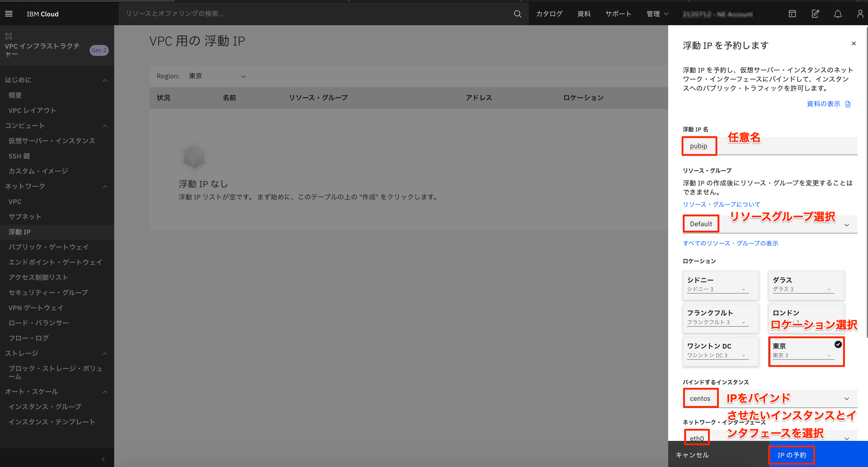
Task: Click the document icon beside 資料の表示
Action: coord(849,104)
